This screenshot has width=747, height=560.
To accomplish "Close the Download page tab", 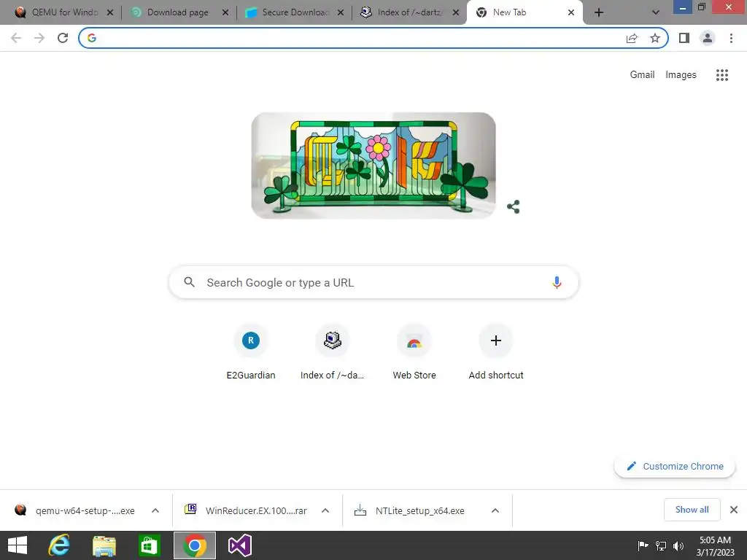I will click(225, 12).
